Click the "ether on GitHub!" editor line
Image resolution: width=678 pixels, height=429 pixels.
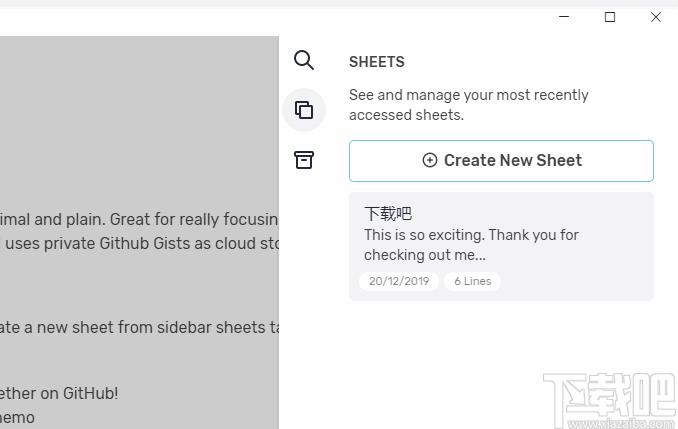click(x=60, y=393)
